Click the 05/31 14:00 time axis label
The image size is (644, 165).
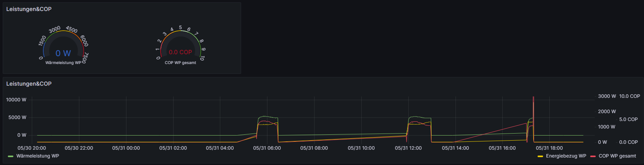coord(456,148)
